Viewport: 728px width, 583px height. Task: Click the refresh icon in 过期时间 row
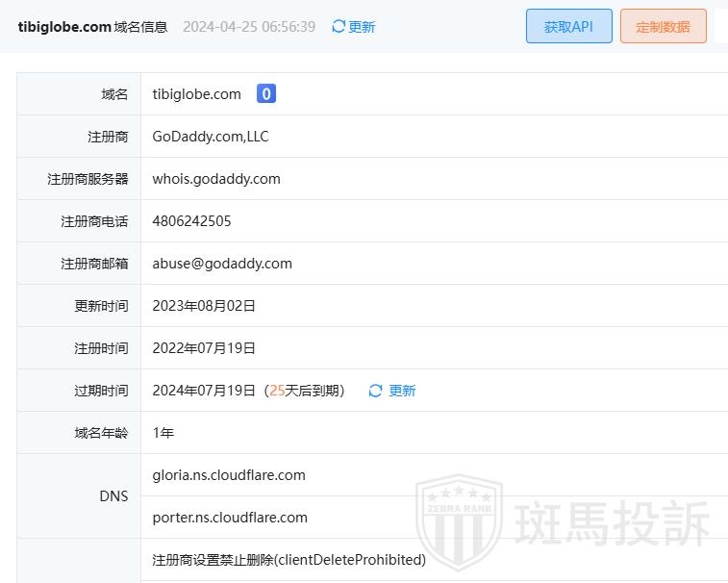[375, 391]
